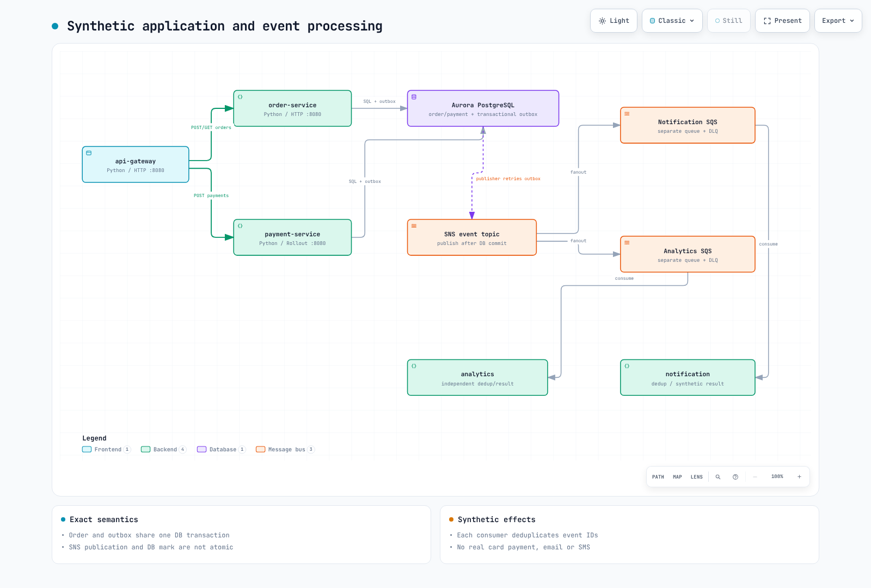The width and height of the screenshot is (871, 588).
Task: Open the Classic style dropdown
Action: point(672,21)
